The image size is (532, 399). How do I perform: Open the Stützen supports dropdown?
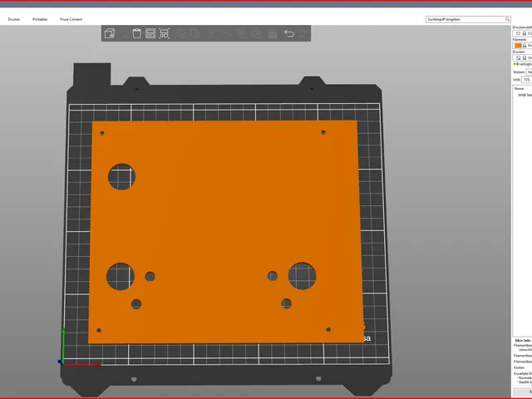pyautogui.click(x=529, y=72)
